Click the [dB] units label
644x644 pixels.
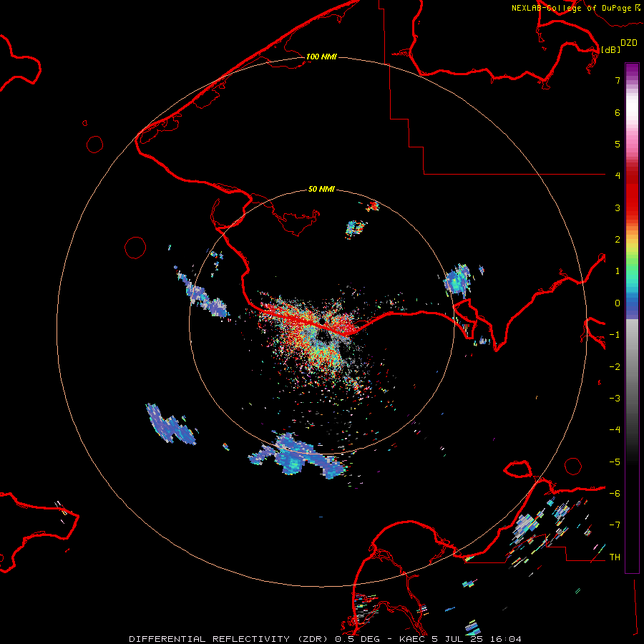click(610, 49)
